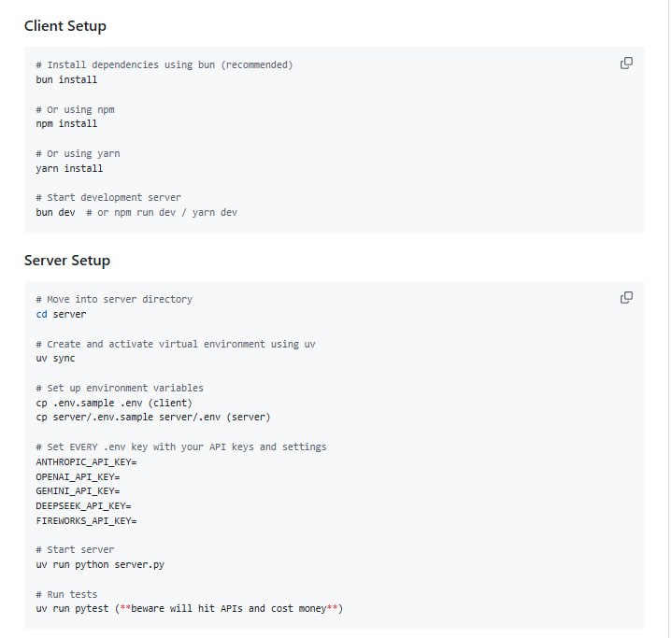Click the Client Setup heading

(x=64, y=26)
